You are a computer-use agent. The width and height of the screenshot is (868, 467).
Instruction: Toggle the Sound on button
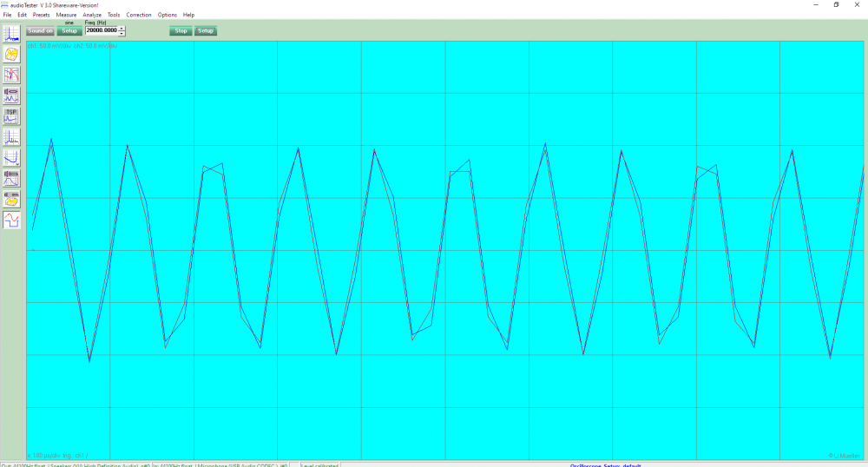click(41, 31)
